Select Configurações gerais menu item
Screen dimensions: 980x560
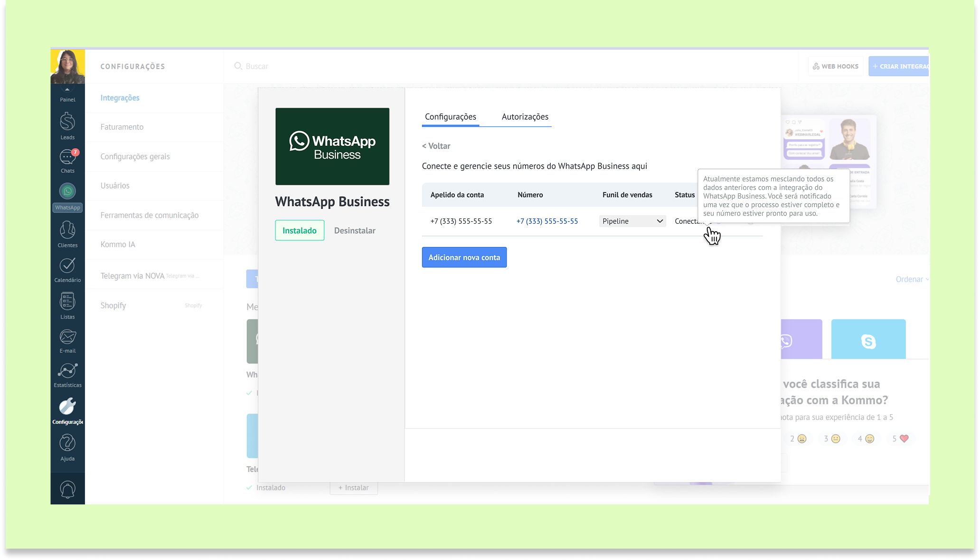click(x=135, y=156)
